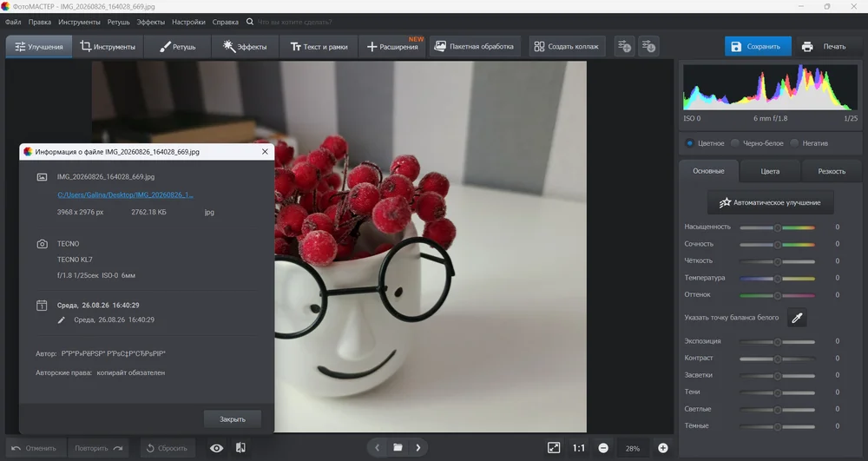Click the zoom in plus icon
868x461 pixels.
[662, 448]
